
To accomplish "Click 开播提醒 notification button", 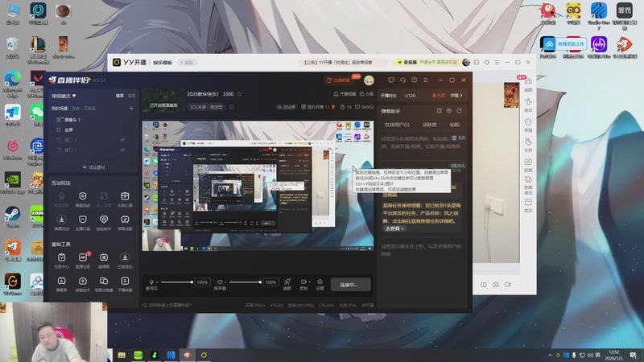I will pos(345,94).
